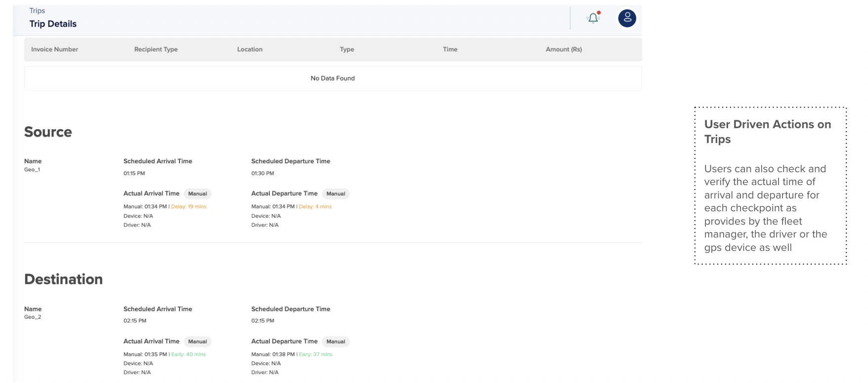Click the Delay: 19 mins label
Viewport: 868px width, 383px height.
coord(188,207)
